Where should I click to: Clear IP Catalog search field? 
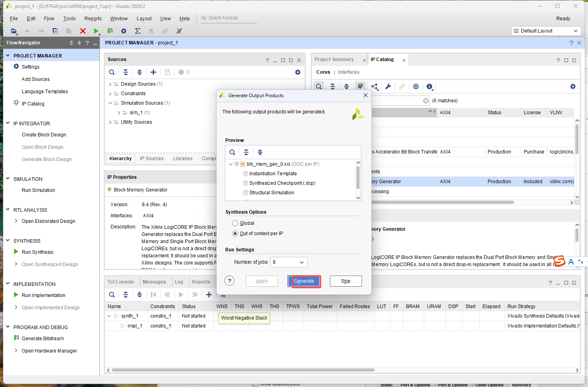tap(426, 101)
